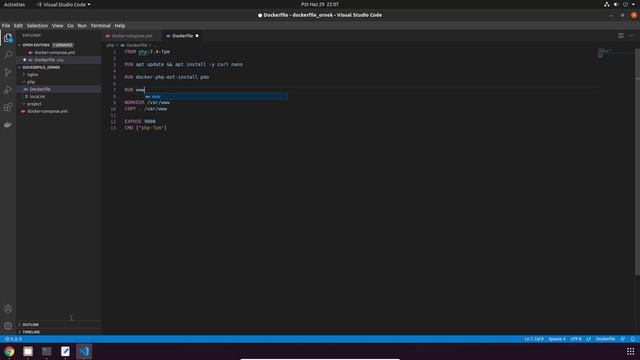
Task: Launch Google Chrome from the dock
Action: point(9,351)
